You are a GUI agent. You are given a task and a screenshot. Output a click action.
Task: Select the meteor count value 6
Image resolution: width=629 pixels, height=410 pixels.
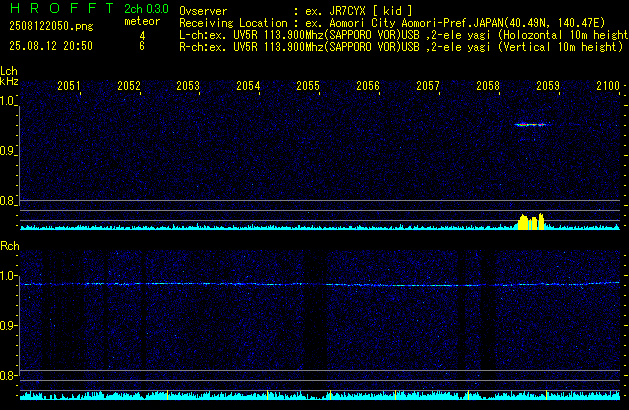click(x=142, y=46)
